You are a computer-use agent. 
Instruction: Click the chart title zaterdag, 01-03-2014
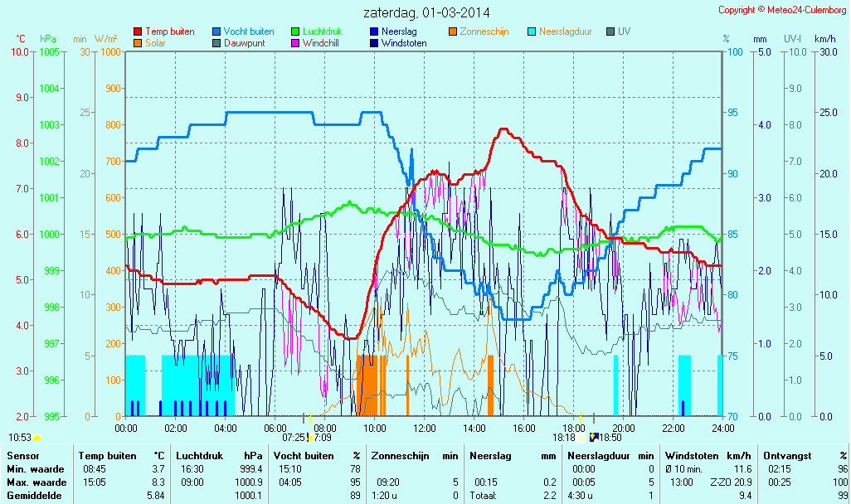click(x=426, y=12)
